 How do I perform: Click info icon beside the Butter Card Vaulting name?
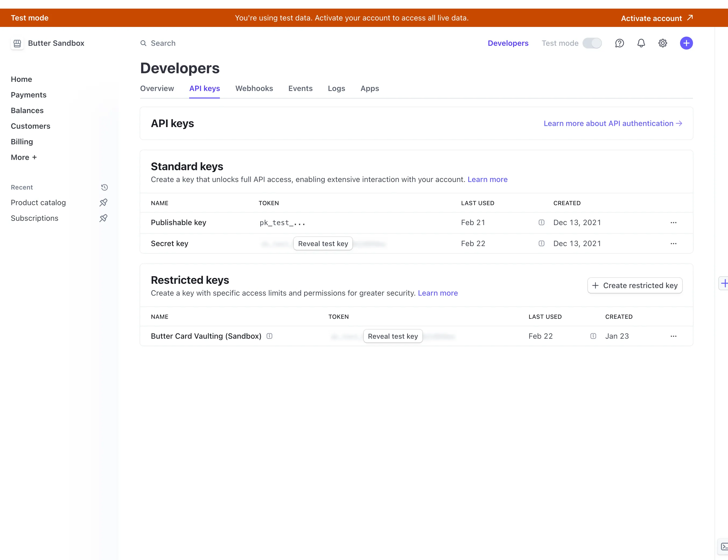point(269,336)
